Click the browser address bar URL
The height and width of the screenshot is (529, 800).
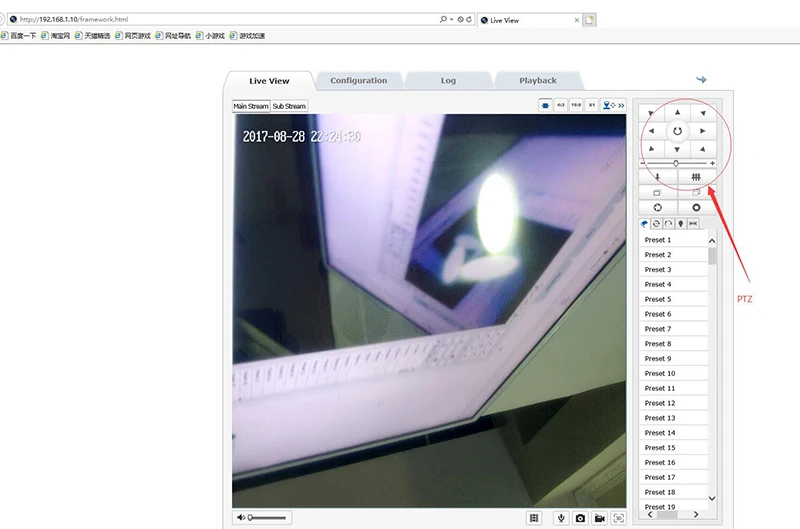74,19
